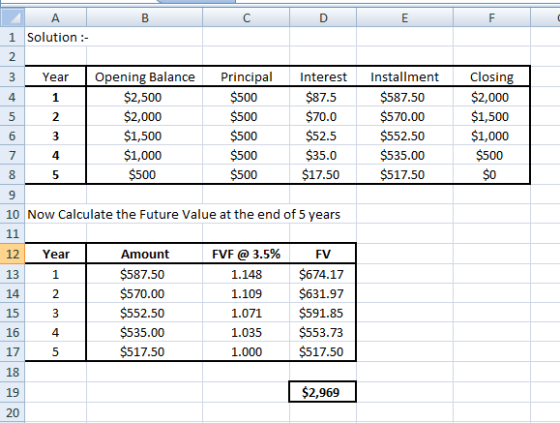Select column C header

point(246,18)
